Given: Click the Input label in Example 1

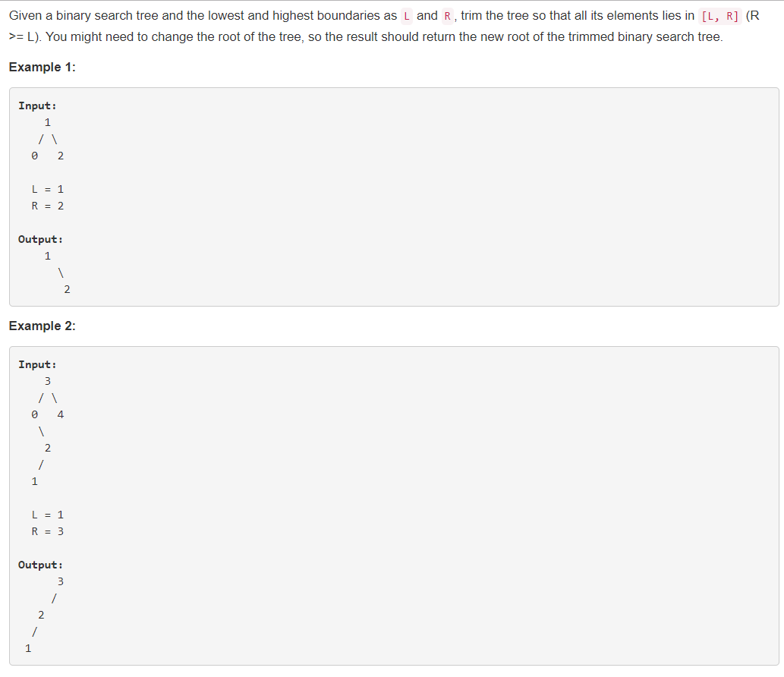Looking at the screenshot, I should (x=37, y=105).
